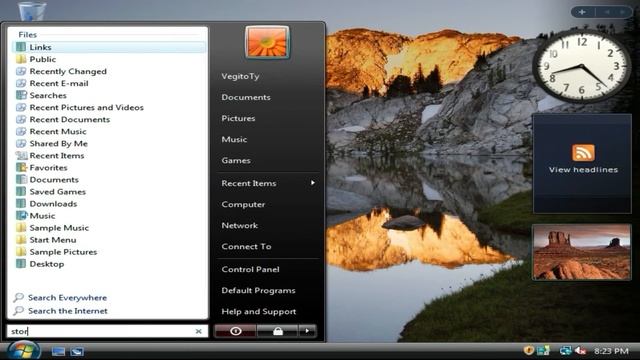640x360 pixels.
Task: Select the Recent E-mail icon
Action: [21, 83]
